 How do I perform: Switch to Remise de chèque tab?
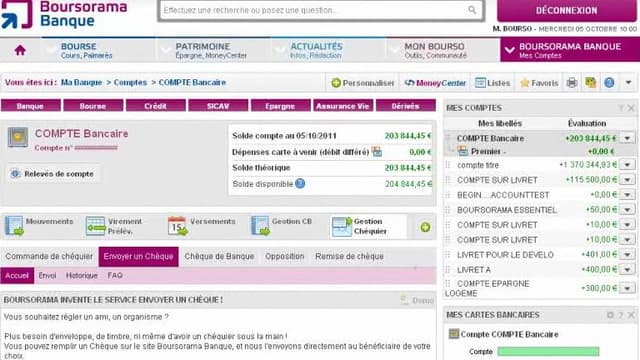click(349, 257)
